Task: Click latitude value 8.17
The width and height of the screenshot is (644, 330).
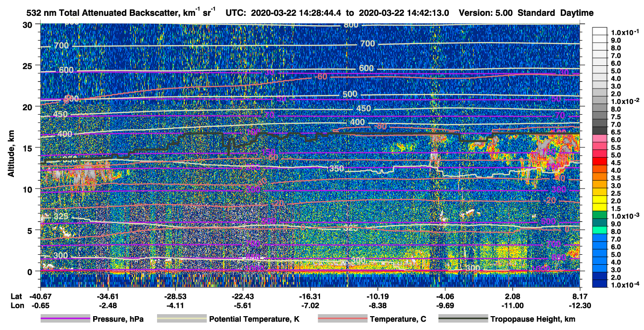Action: point(580,296)
